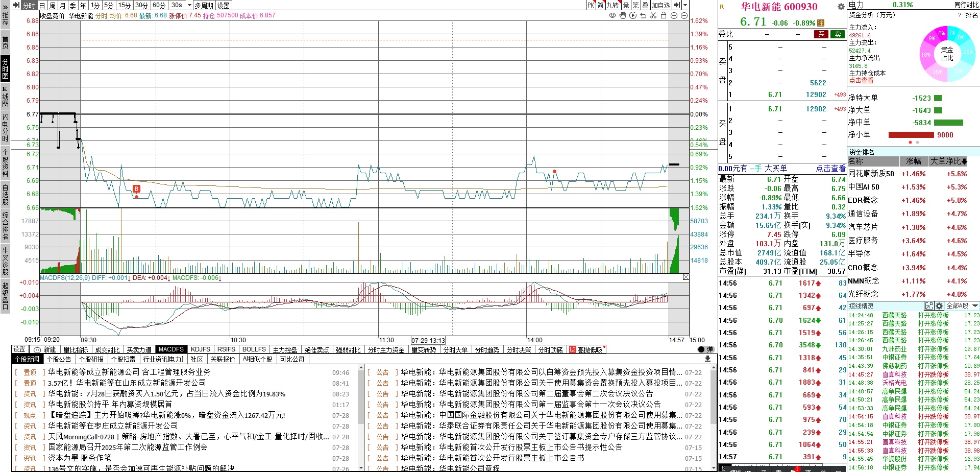The height and width of the screenshot is (472, 980).
Task: Select the 量比指标 indicator tab
Action: pyautogui.click(x=76, y=349)
